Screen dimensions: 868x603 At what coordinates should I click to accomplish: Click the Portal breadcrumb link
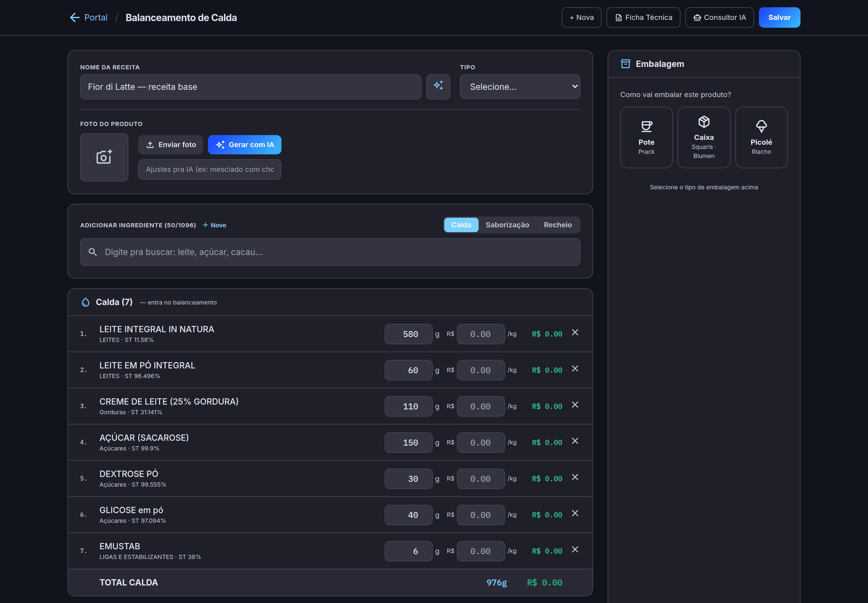[96, 17]
